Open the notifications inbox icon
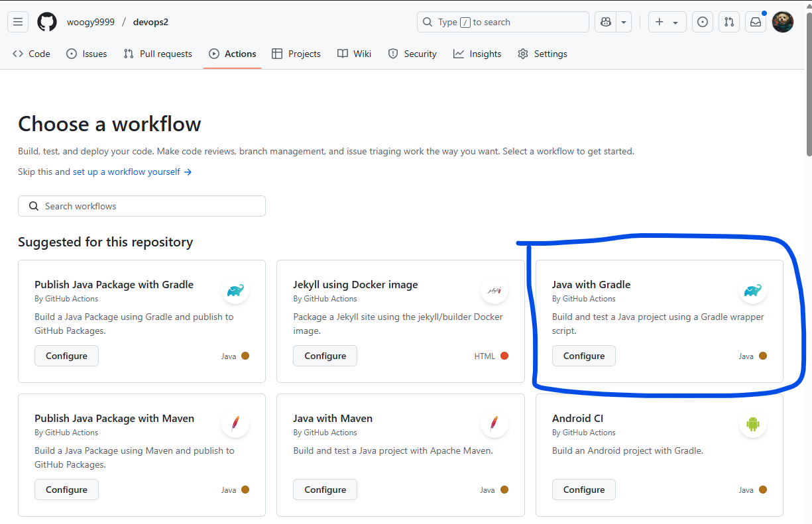 [756, 22]
